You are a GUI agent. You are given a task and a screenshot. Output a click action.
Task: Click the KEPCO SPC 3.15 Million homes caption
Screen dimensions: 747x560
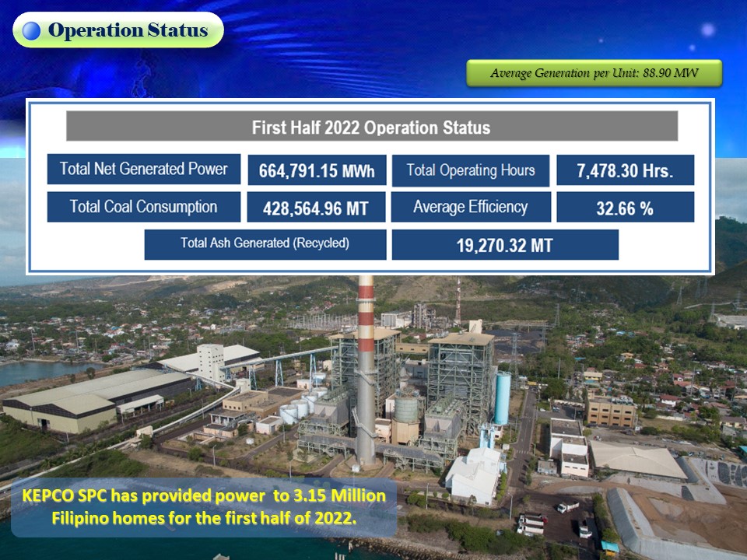(204, 506)
